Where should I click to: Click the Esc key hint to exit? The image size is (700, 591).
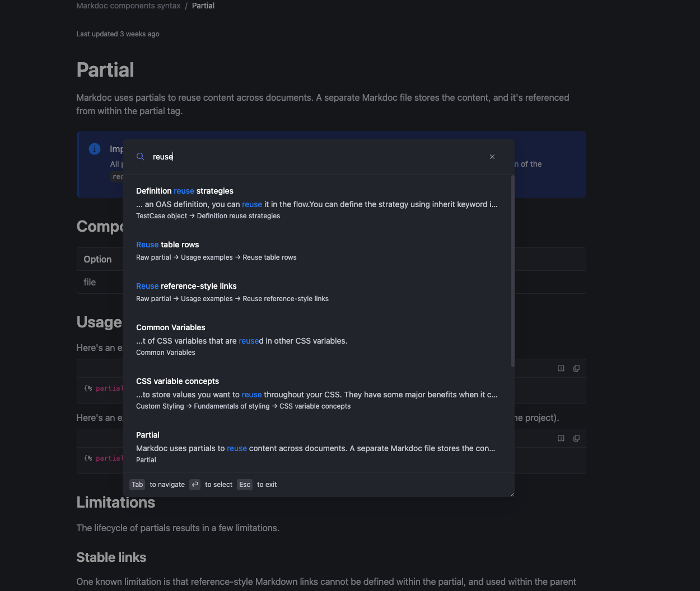(x=245, y=485)
